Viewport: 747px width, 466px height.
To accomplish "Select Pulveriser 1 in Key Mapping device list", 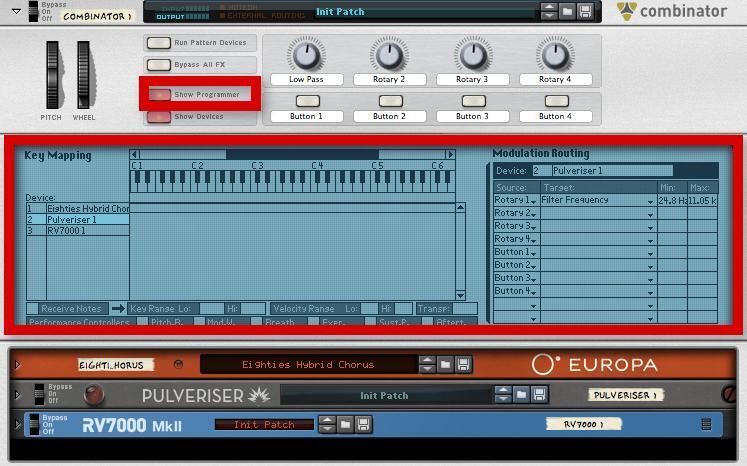I will tap(78, 220).
